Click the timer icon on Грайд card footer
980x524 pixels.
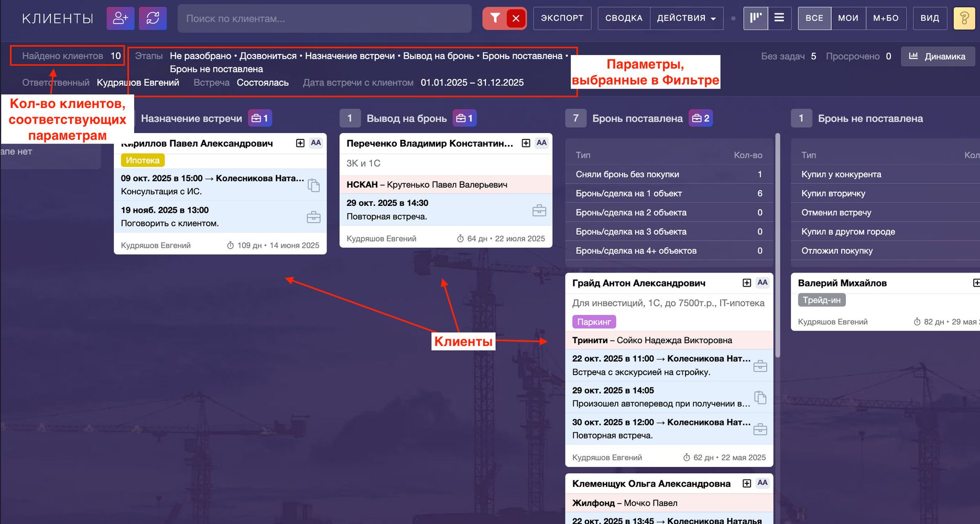687,457
